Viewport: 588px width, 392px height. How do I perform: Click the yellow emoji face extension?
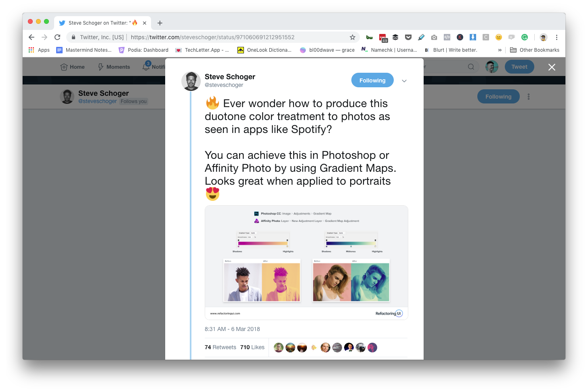point(499,37)
